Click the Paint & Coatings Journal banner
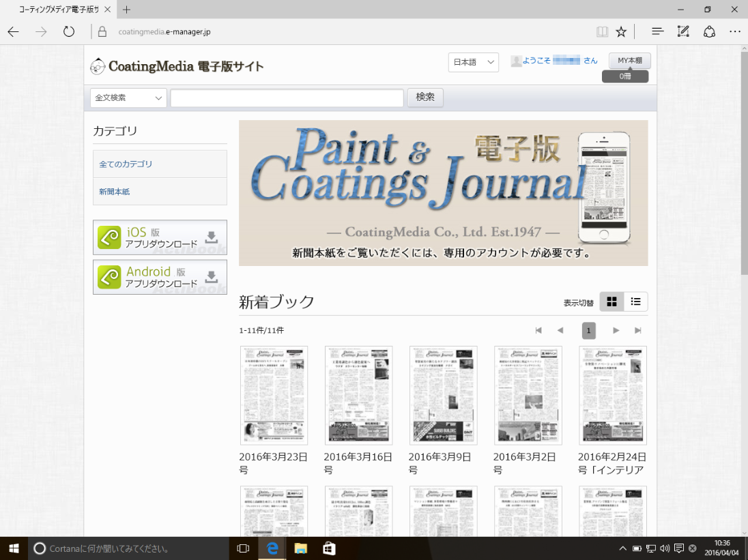Image resolution: width=748 pixels, height=560 pixels. 443,193
